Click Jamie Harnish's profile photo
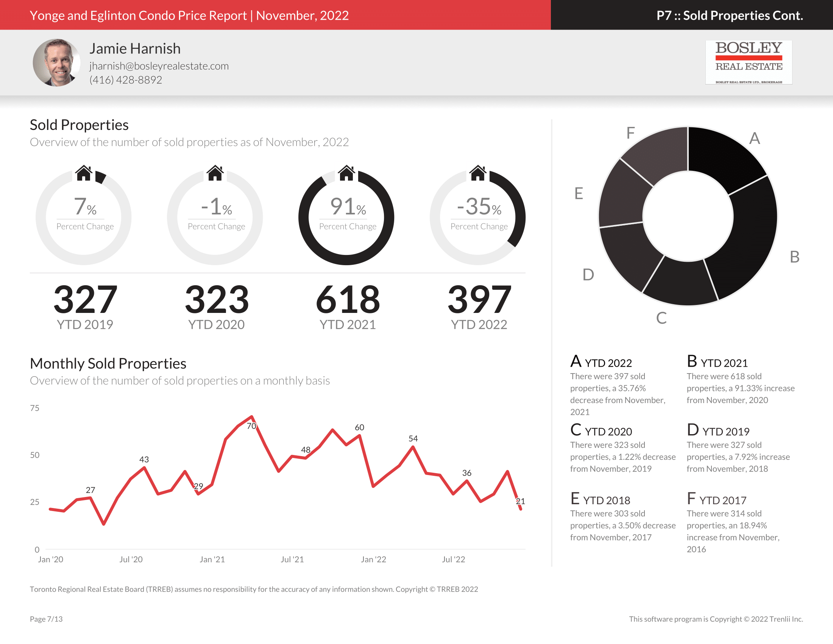 56,63
